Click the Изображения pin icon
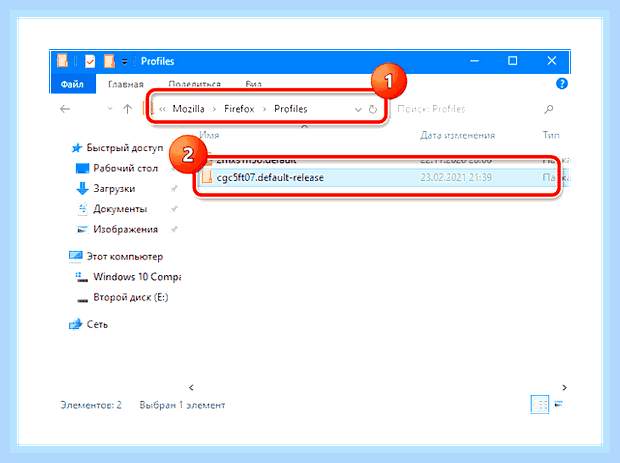The image size is (620, 463). [174, 229]
